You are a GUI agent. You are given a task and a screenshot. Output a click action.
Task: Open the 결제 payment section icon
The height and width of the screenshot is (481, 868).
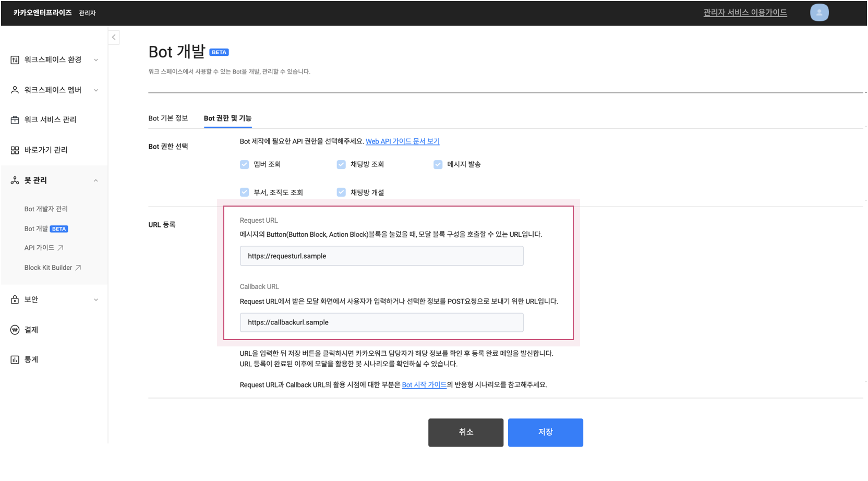point(15,330)
